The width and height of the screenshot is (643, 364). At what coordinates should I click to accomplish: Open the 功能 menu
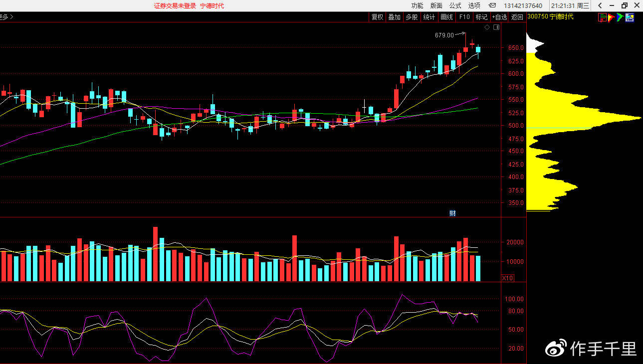coord(417,5)
